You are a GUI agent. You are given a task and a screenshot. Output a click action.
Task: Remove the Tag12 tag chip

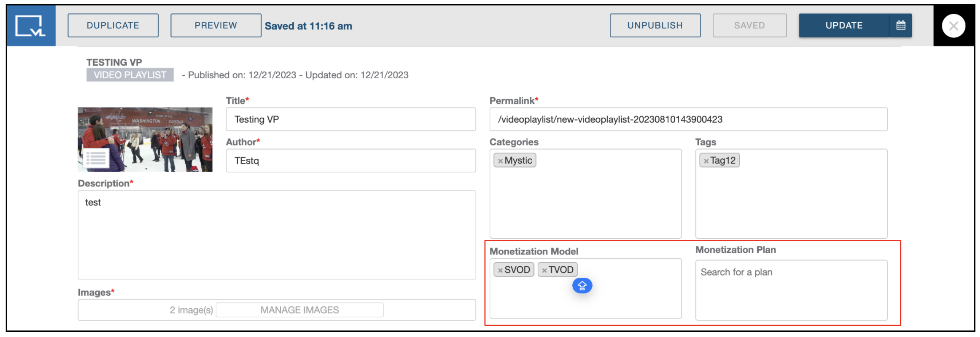click(x=706, y=161)
